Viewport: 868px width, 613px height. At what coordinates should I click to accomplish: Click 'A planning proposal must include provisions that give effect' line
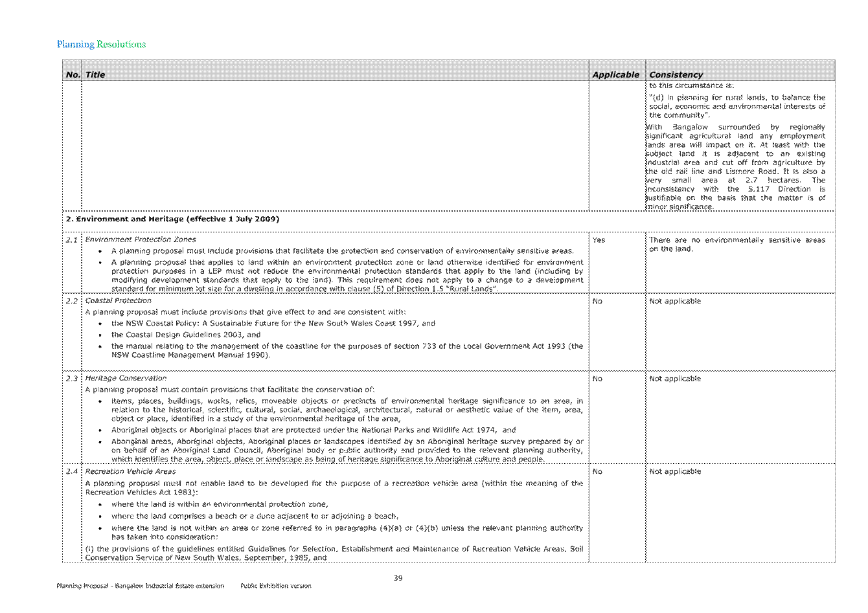246,312
